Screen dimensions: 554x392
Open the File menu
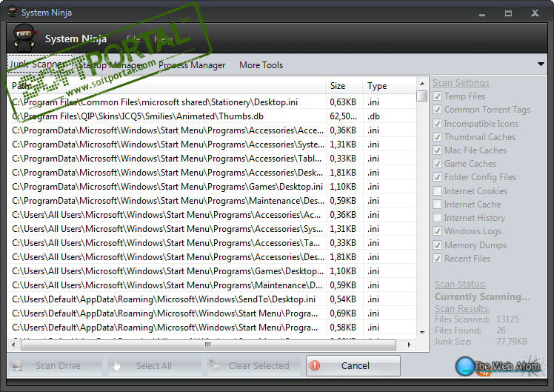coord(133,39)
